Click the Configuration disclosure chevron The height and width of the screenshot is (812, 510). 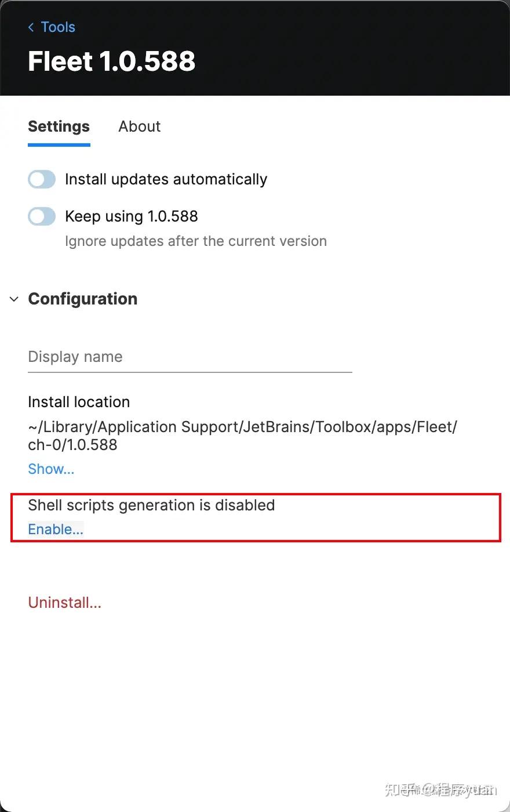coord(13,299)
